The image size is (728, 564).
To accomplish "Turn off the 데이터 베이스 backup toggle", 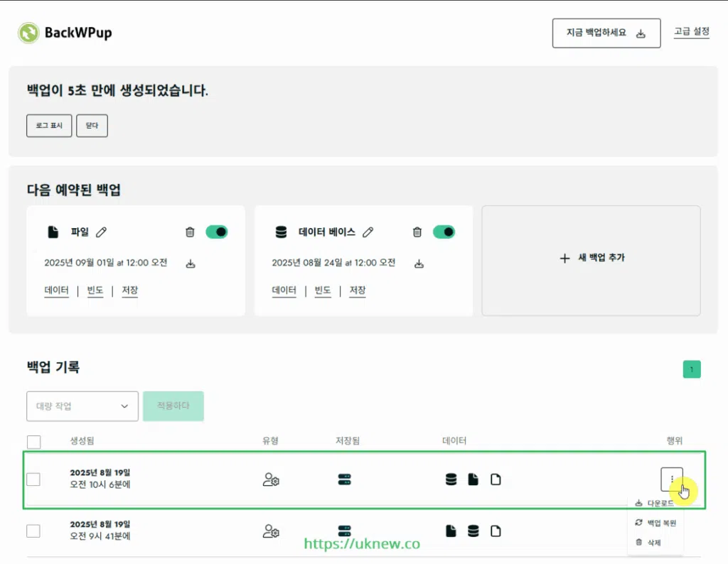I will click(444, 232).
